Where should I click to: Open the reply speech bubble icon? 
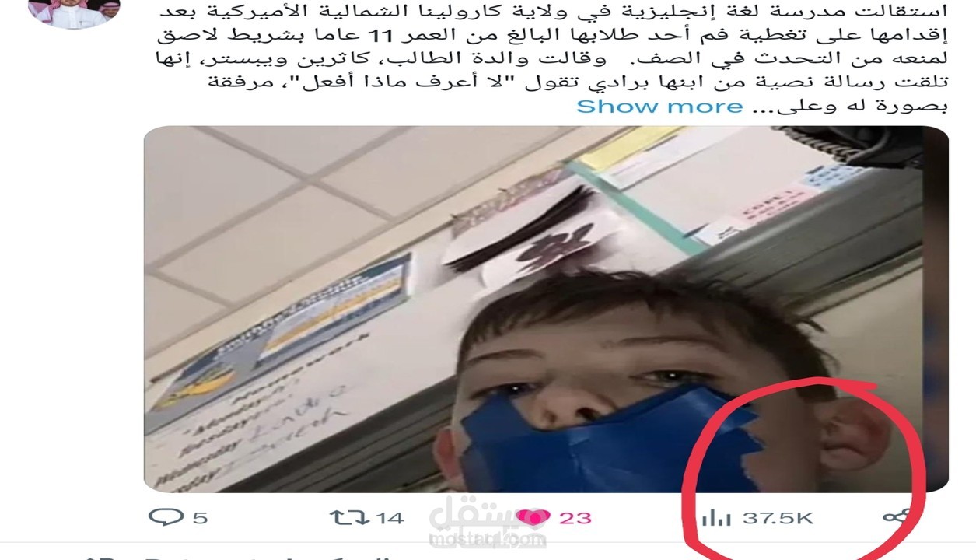pos(166,516)
